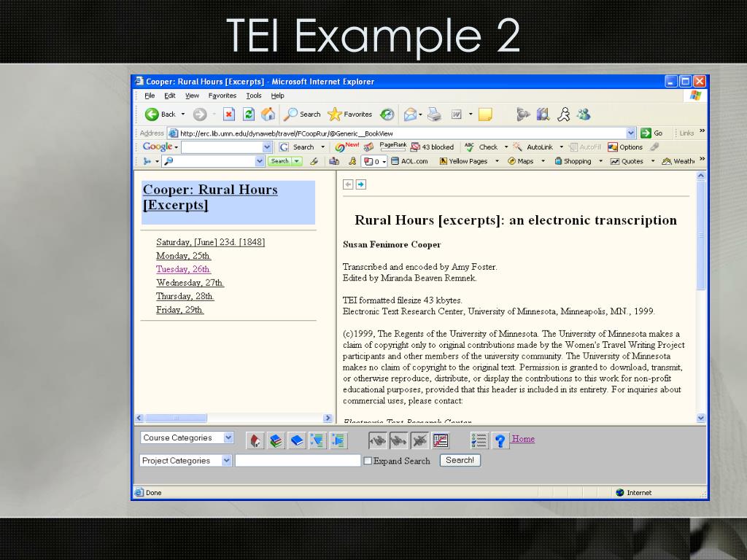
Task: Open the Saturday, [June] 23d. [1848] entry
Action: pos(210,242)
